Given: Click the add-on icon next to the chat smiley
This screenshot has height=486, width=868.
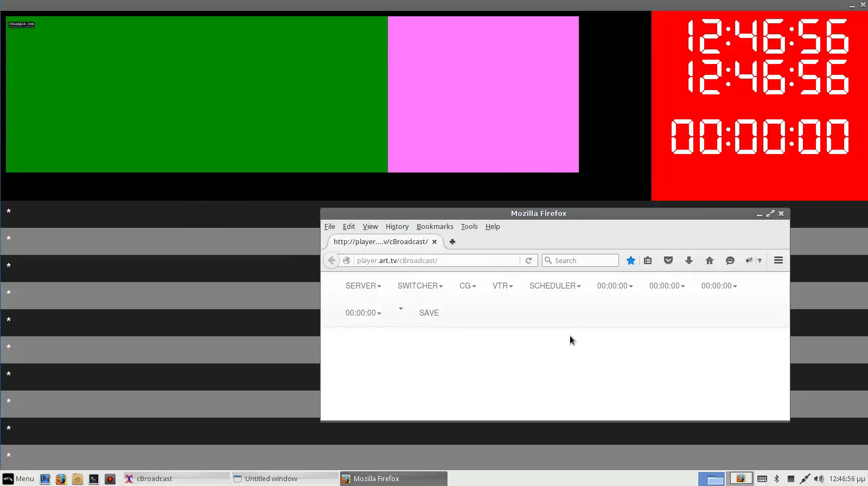Looking at the screenshot, I should (749, 260).
